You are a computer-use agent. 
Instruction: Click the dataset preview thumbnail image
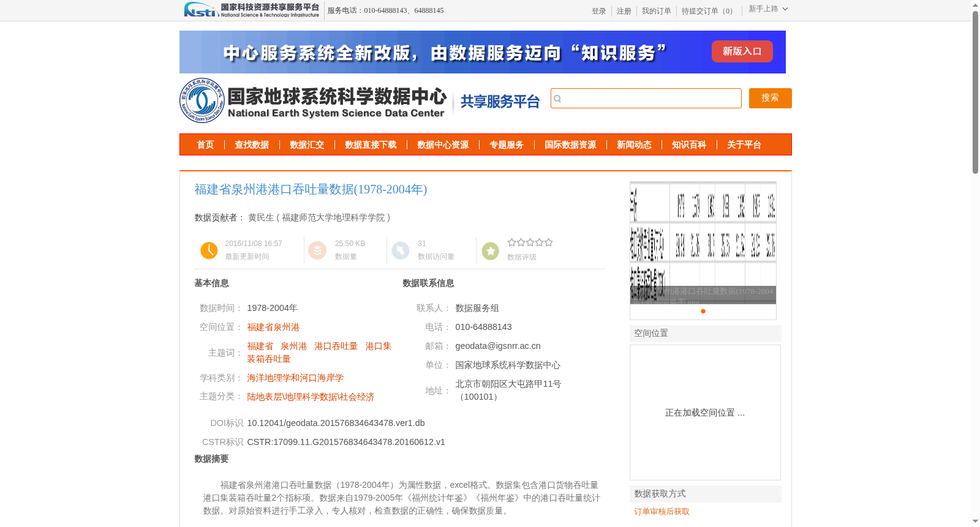click(x=703, y=242)
